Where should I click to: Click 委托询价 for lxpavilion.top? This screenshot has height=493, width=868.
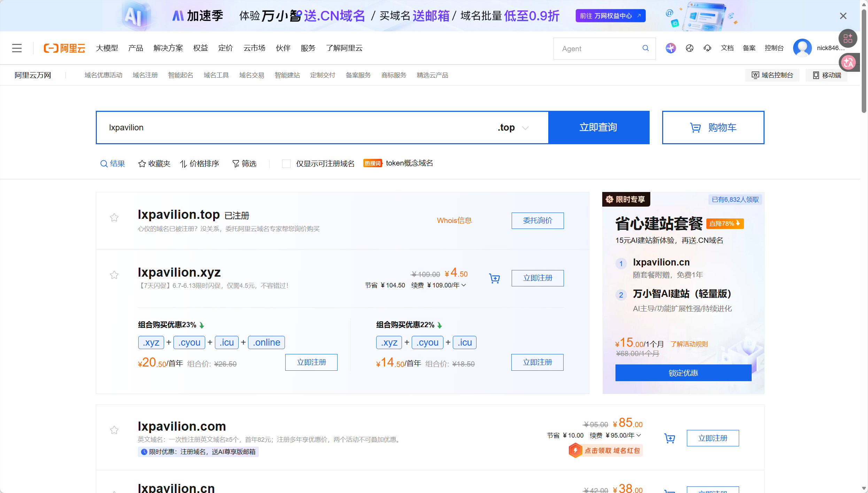537,221
